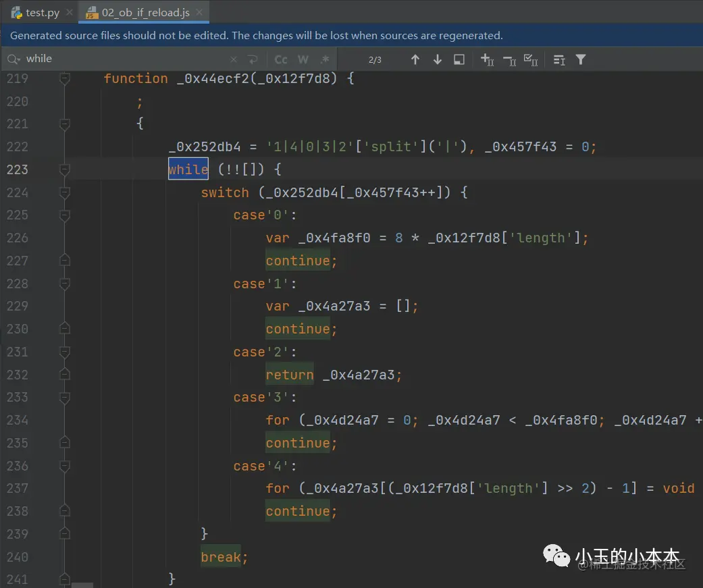Click fold end marker at line 227
703x588 pixels.
(x=65, y=261)
